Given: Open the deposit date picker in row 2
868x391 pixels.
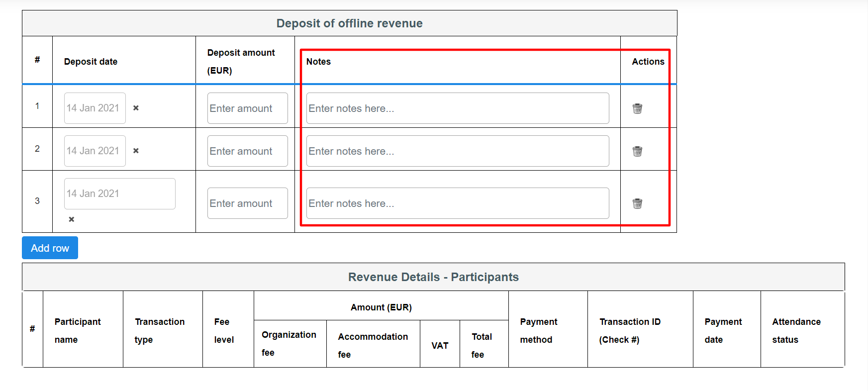Looking at the screenshot, I should pos(95,151).
